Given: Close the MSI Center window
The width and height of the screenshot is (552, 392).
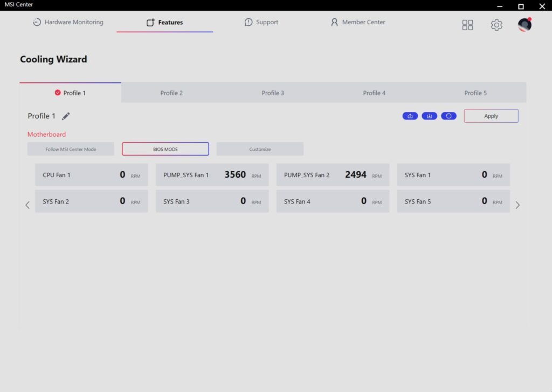Looking at the screenshot, I should coord(542,6).
